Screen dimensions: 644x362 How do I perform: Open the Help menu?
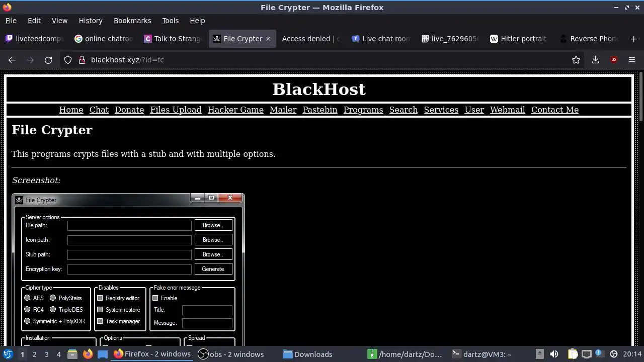pos(197,21)
